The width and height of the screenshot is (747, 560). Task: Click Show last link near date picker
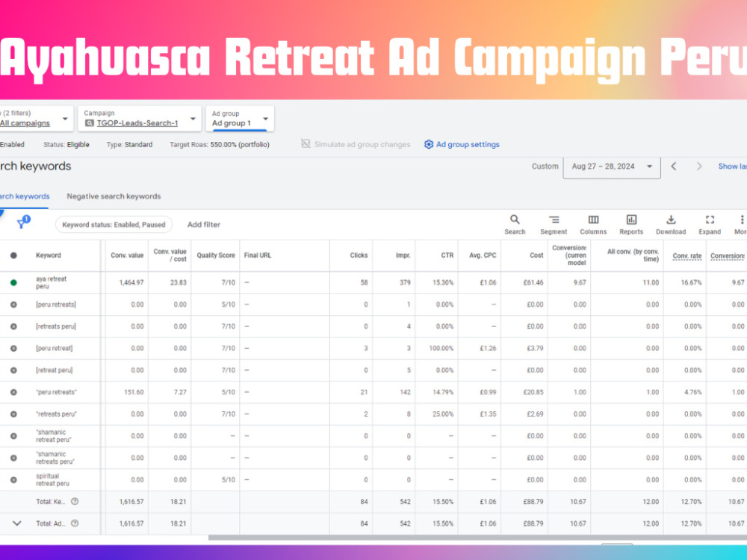[x=732, y=167]
